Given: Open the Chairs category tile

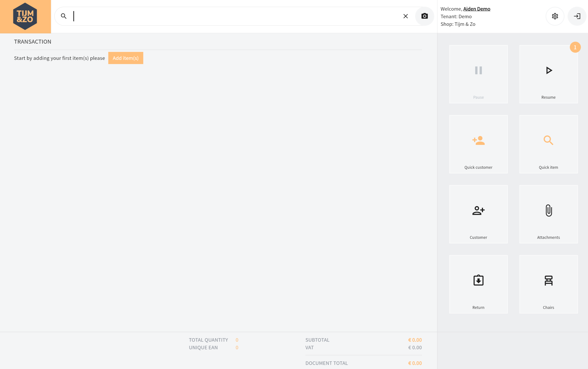Looking at the screenshot, I should coord(548,284).
